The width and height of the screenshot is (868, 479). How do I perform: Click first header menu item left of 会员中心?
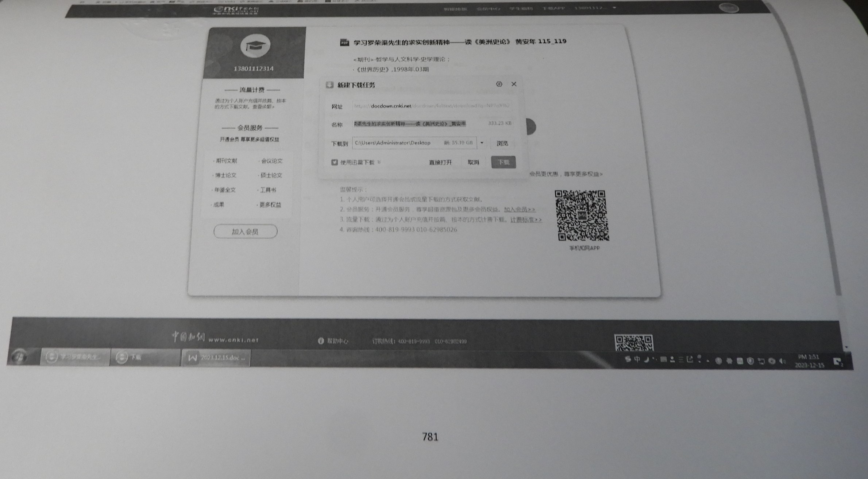455,9
